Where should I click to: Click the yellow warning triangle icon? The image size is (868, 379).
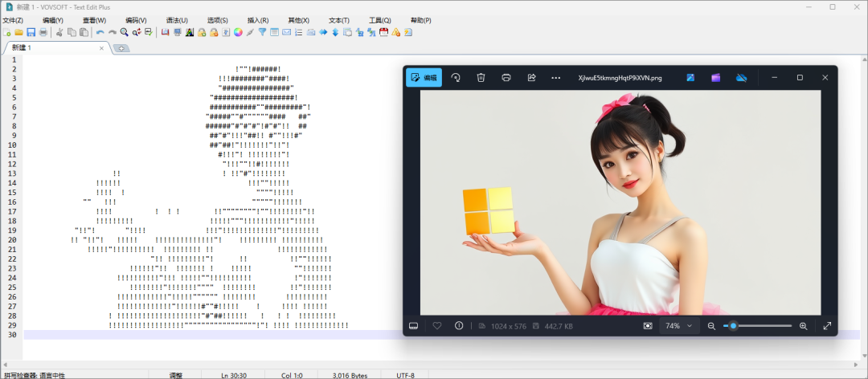(395, 32)
